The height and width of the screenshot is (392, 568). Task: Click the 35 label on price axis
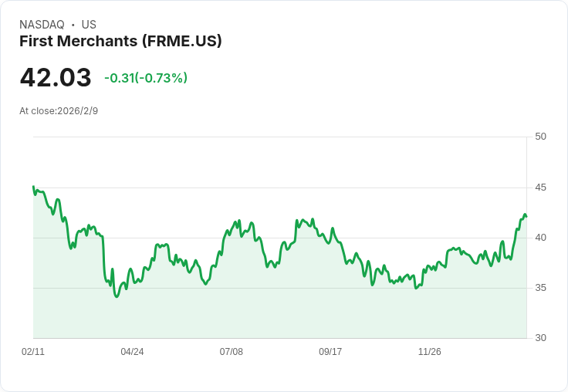pyautogui.click(x=540, y=288)
